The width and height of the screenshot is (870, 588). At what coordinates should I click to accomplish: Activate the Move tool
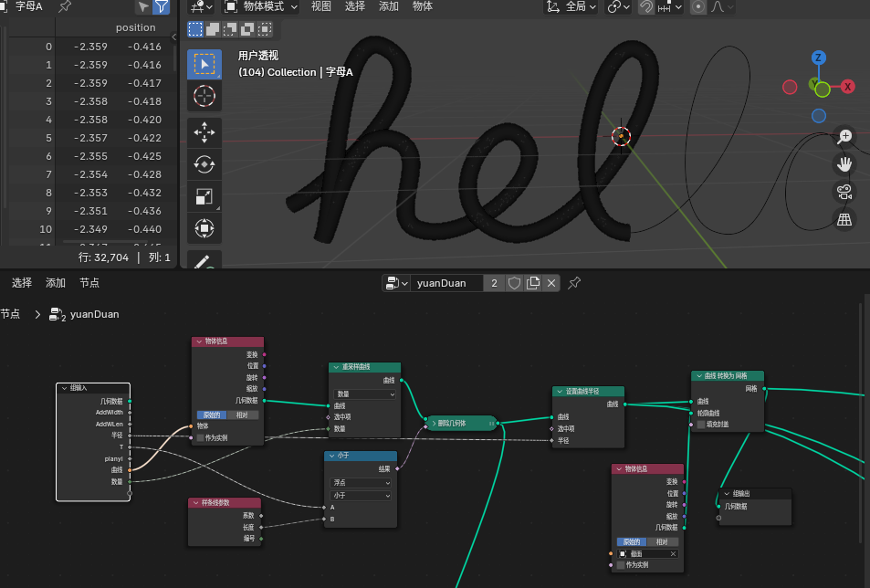[x=204, y=132]
